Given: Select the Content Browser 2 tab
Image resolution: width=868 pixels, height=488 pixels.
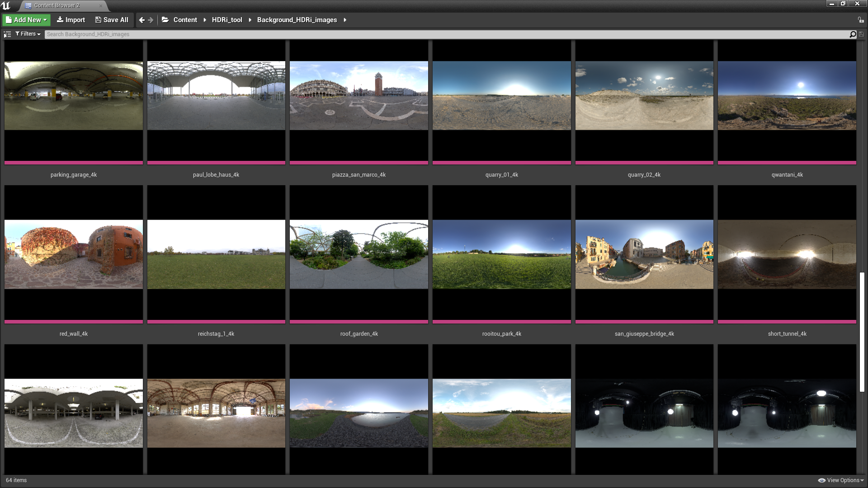Looking at the screenshot, I should coord(57,5).
